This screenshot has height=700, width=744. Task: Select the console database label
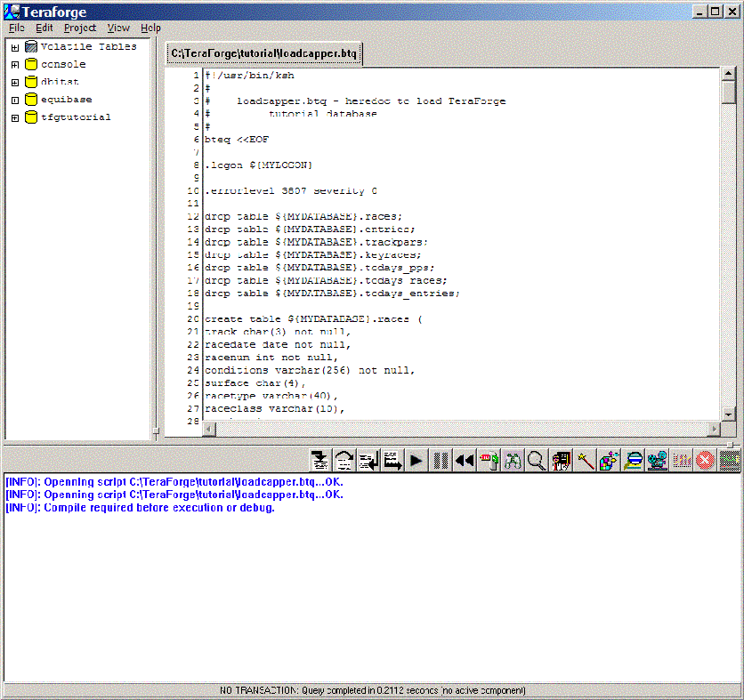point(63,64)
